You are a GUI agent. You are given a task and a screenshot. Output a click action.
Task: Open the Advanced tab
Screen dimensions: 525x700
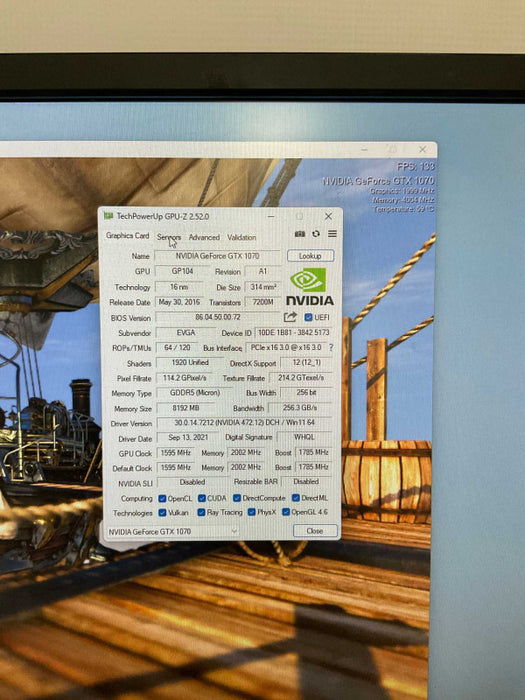pyautogui.click(x=204, y=237)
